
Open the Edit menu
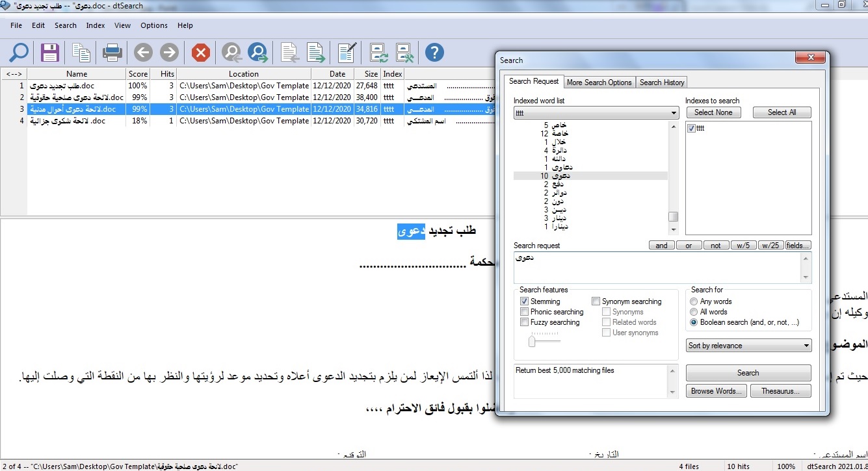(x=38, y=25)
